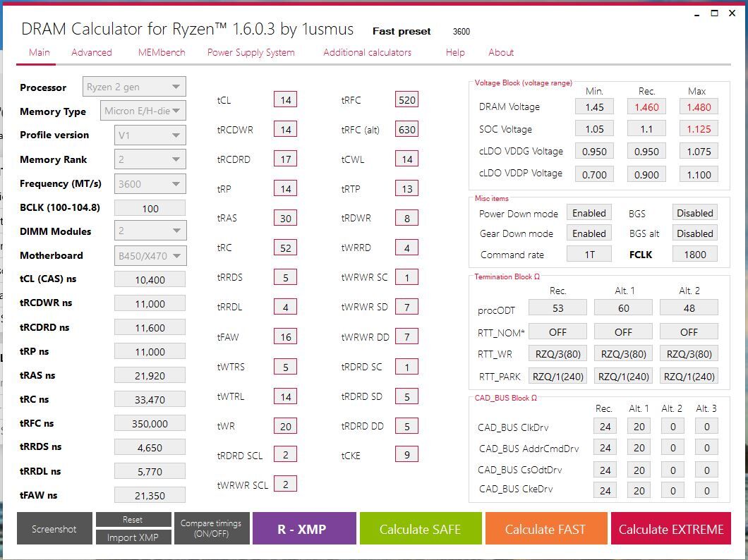Expand Profile version dropdown
This screenshot has width=748, height=560.
point(150,135)
